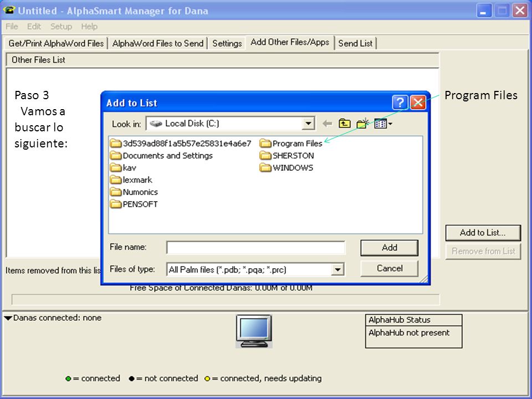532x399 pixels.
Task: Open the Setup menu
Action: pyautogui.click(x=61, y=27)
